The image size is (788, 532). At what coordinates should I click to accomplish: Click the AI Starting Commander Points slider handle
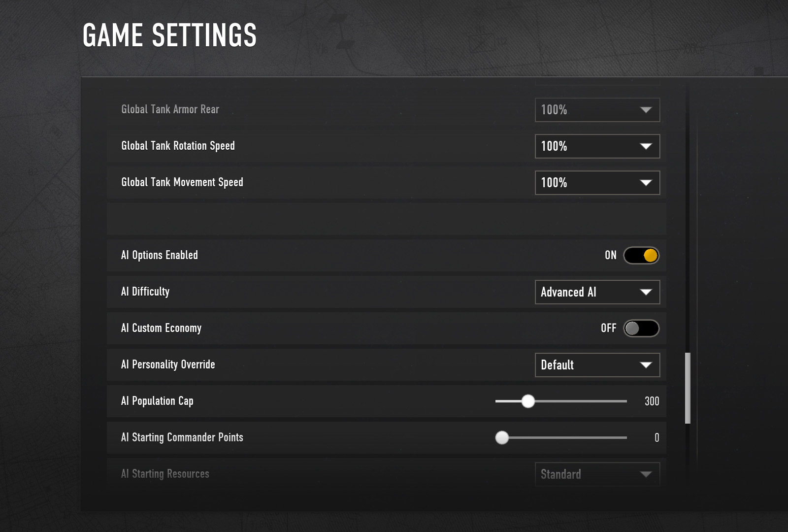[x=502, y=437]
